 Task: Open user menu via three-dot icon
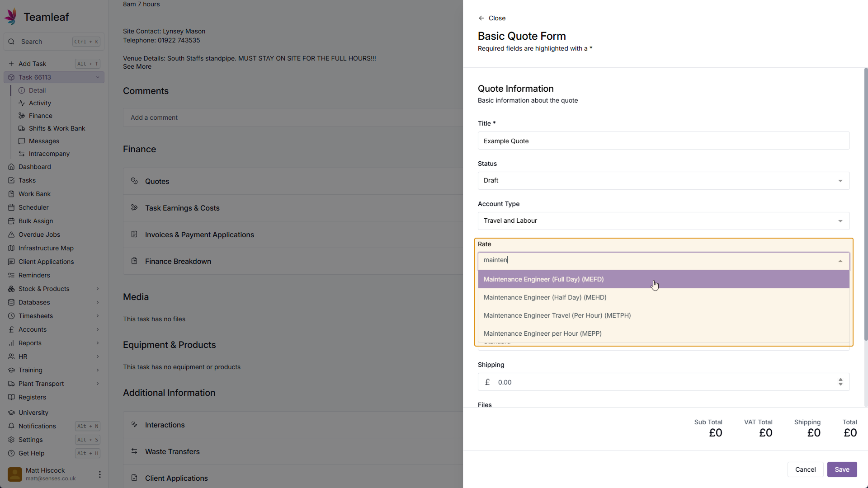coord(100,474)
